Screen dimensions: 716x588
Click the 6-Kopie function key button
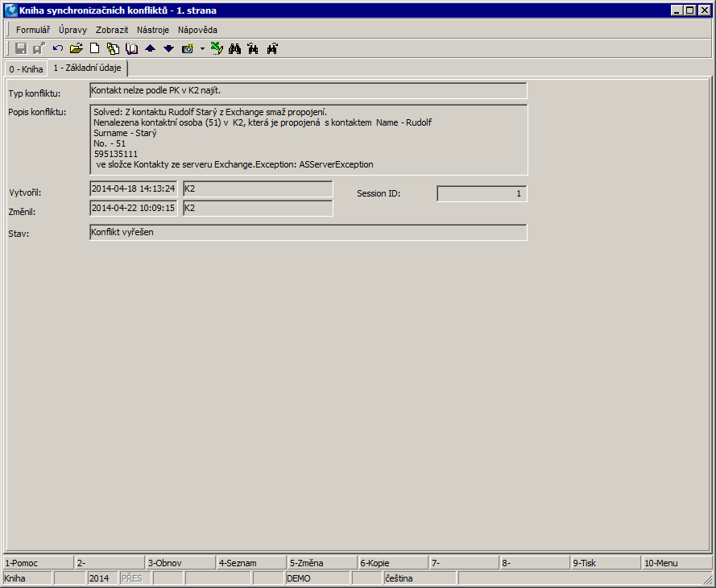pyautogui.click(x=394, y=563)
